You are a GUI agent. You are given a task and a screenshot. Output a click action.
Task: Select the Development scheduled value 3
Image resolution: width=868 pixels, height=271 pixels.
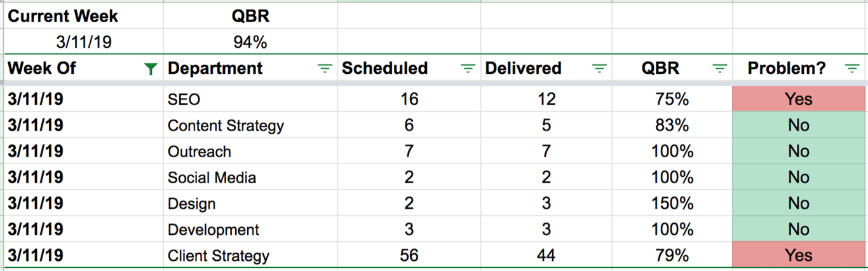tap(409, 229)
